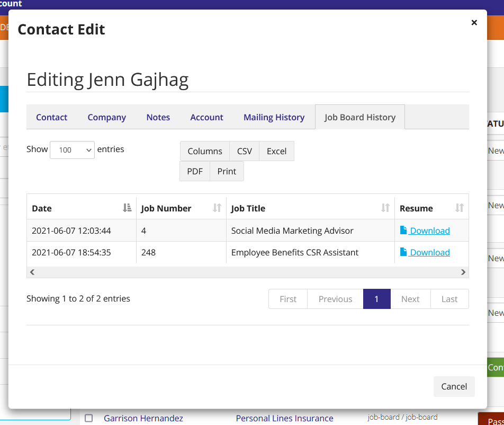The width and height of the screenshot is (504, 425).
Task: Switch to the Company tab
Action: (x=107, y=117)
